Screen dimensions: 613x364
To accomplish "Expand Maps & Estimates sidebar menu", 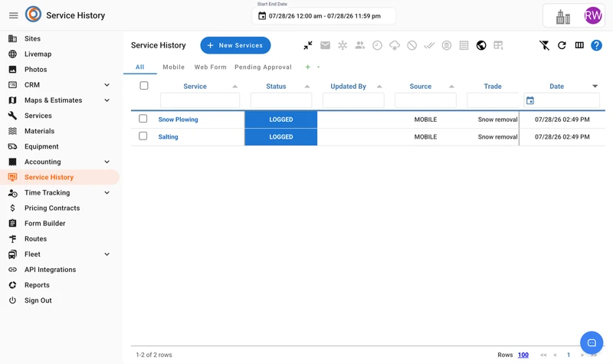I will (107, 100).
